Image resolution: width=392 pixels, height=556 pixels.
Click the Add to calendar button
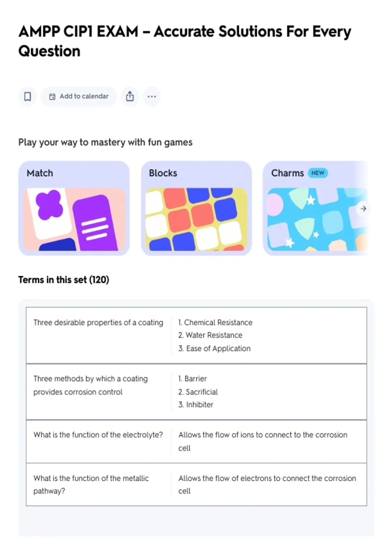[x=78, y=96]
